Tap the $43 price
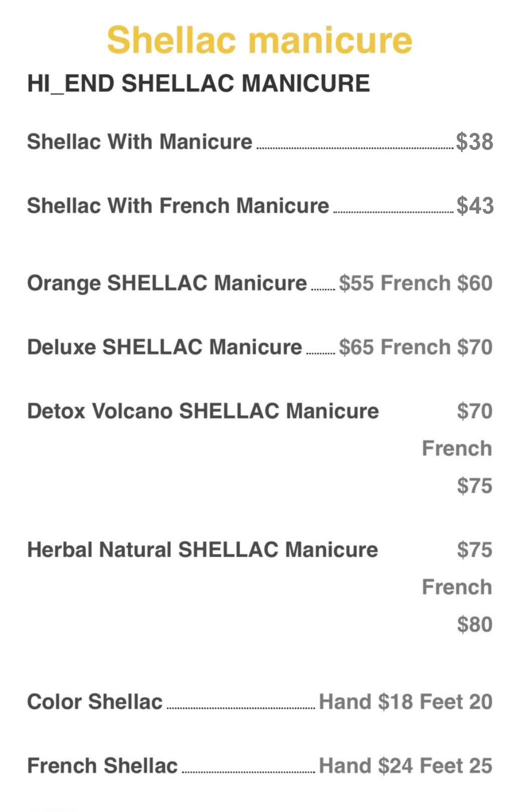This screenshot has width=506, height=812. tap(475, 205)
